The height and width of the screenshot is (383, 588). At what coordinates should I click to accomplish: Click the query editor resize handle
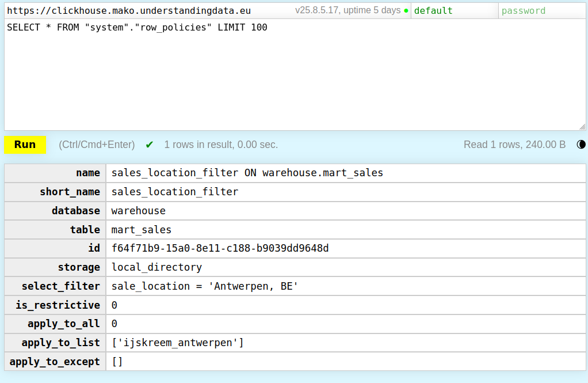(x=582, y=126)
